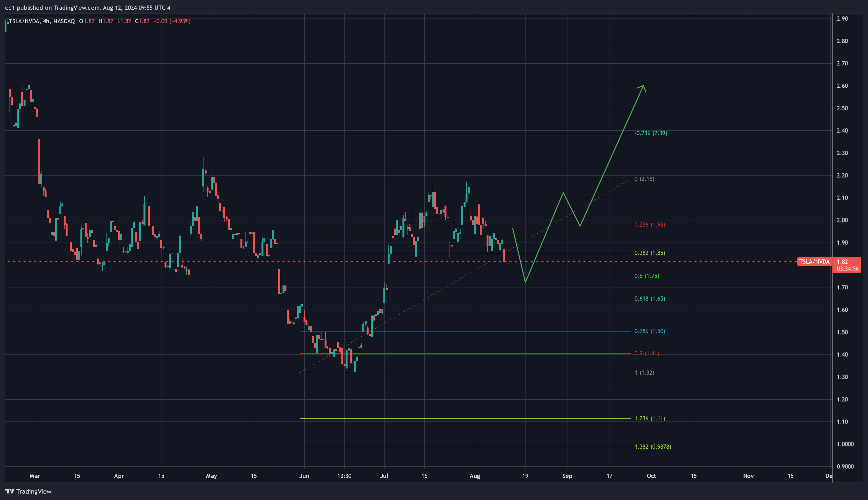Screen dimensions: 868x500
Task: Select the 0.9 (1.41) Fibonacci label
Action: (x=647, y=353)
